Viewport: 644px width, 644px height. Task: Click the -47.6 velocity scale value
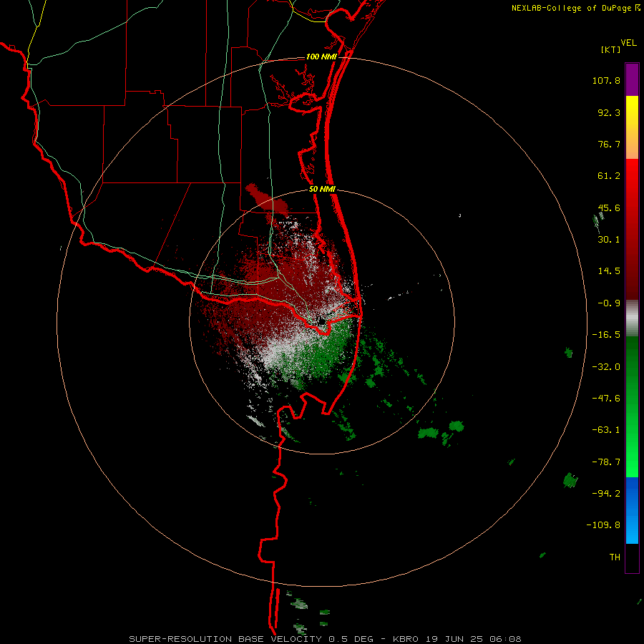[606, 399]
